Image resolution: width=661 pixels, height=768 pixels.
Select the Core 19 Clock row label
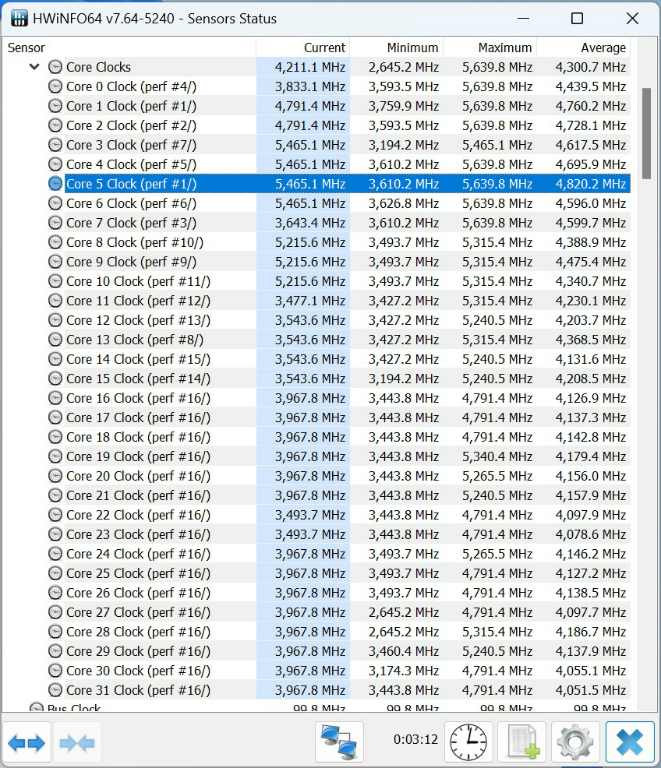[x=138, y=456]
